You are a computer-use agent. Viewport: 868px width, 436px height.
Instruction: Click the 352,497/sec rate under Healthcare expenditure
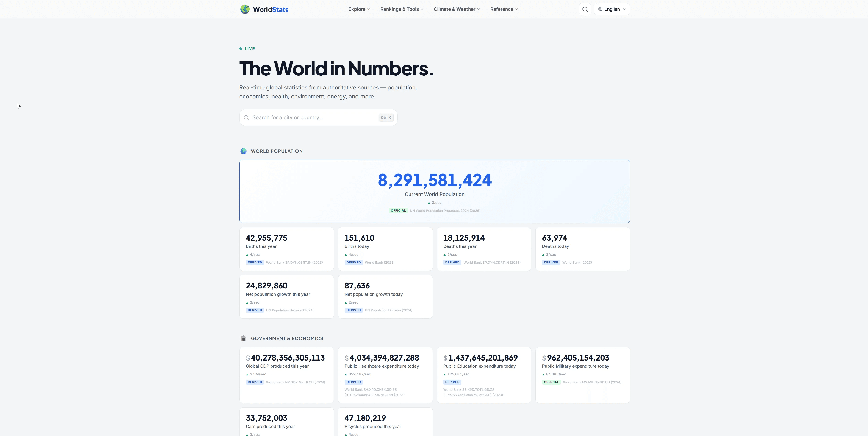click(360, 374)
